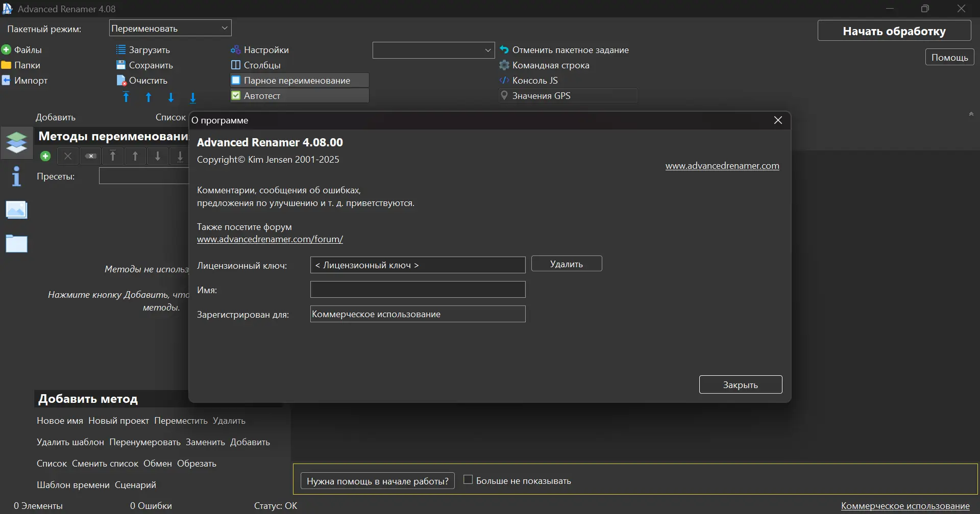Select the Сценарий method
Screen dimensions: 980x514
tap(135, 485)
